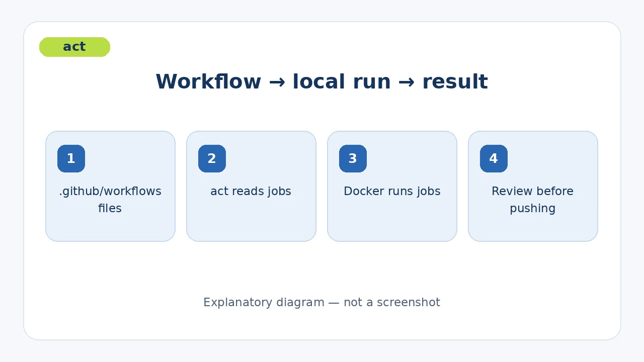
Task: Click the green "act" badge
Action: 74,47
